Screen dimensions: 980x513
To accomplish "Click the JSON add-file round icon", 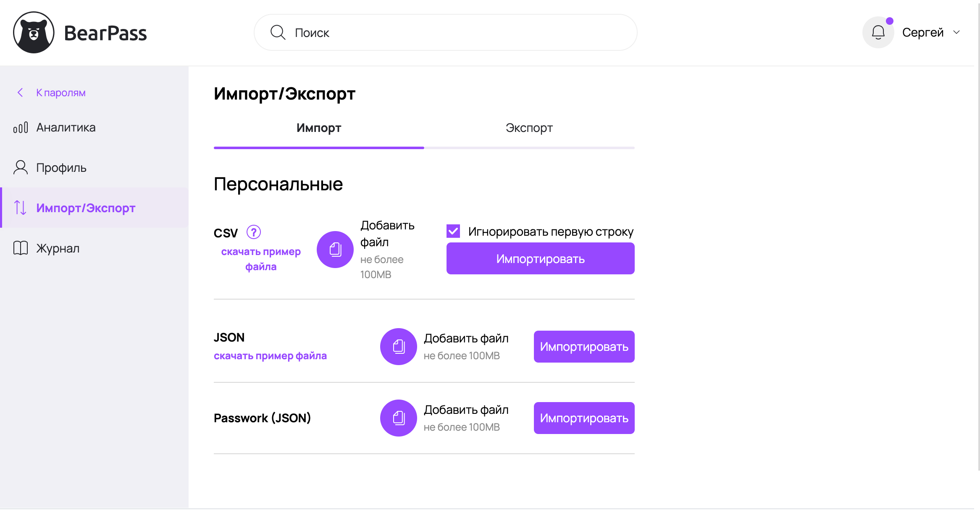I will 398,347.
